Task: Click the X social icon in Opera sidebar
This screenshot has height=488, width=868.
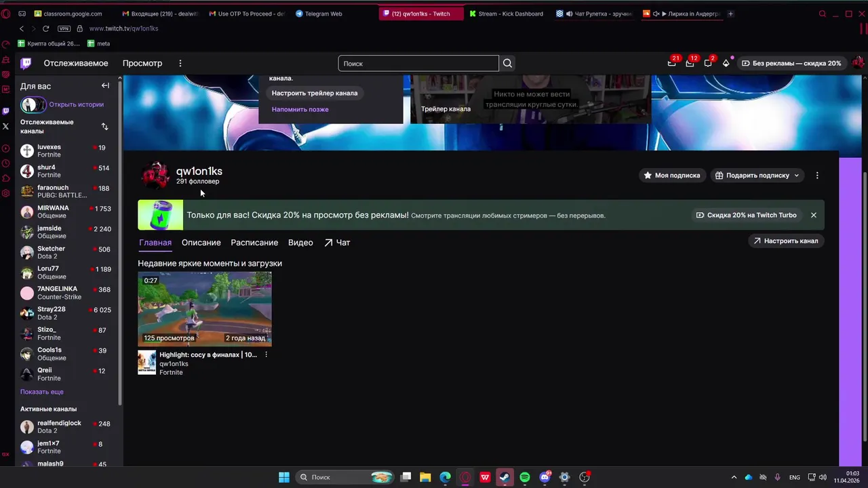Action: click(6, 126)
